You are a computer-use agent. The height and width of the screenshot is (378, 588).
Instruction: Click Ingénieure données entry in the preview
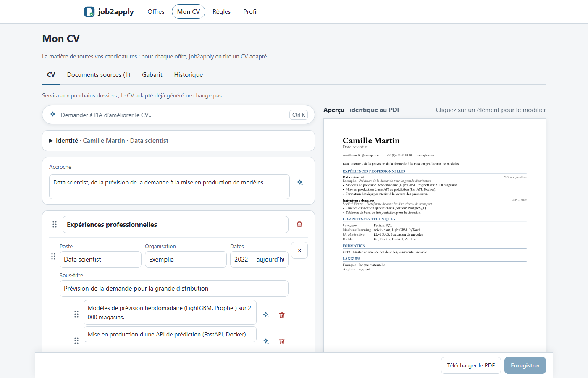pos(358,200)
